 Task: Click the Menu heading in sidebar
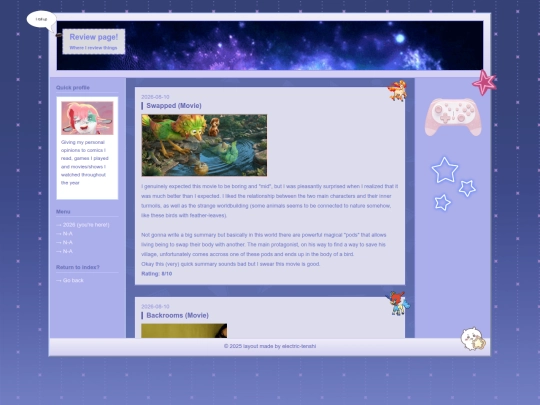63,211
